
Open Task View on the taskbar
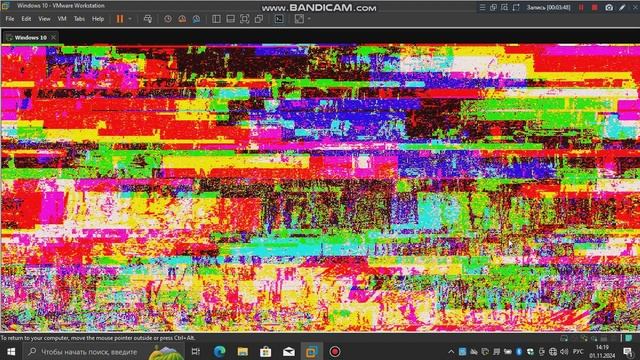196,351
